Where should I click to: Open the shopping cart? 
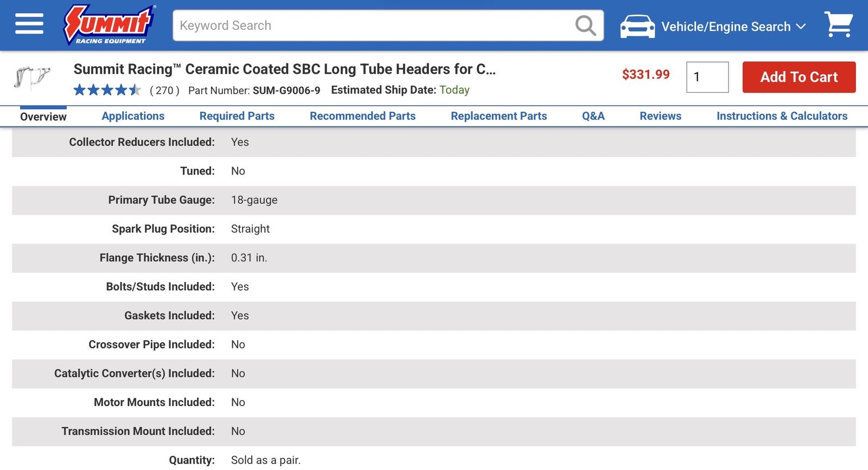click(x=838, y=25)
